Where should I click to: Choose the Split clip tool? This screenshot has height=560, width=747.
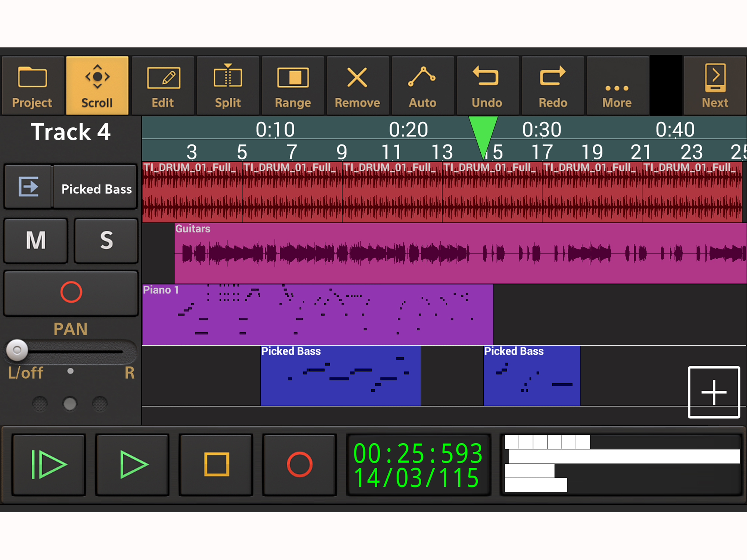point(228,85)
